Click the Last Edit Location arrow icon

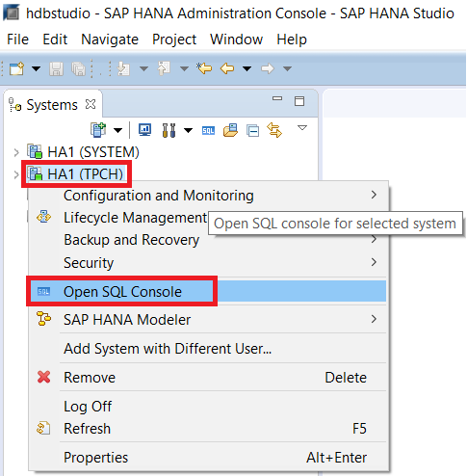(x=204, y=68)
